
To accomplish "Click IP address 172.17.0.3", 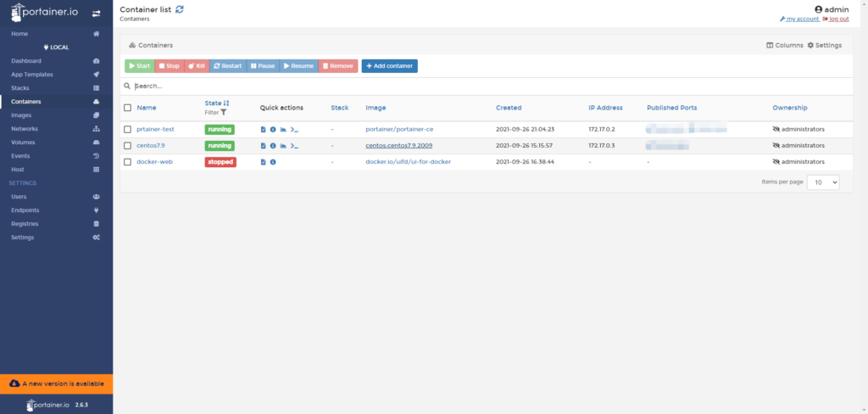I will coord(602,146).
